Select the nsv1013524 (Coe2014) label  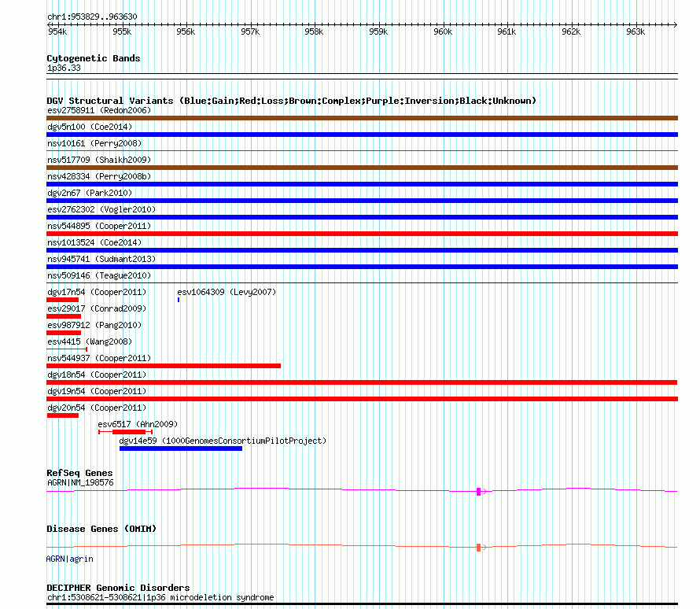94,242
